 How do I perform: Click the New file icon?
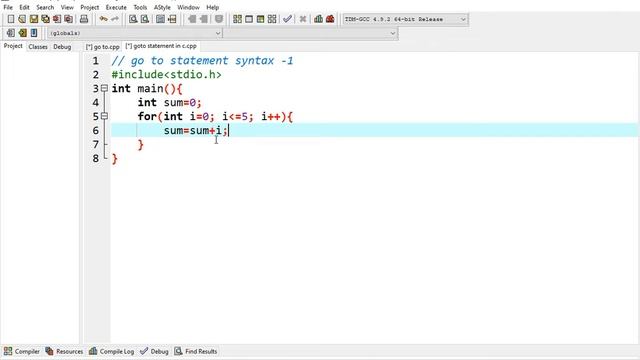[11, 19]
